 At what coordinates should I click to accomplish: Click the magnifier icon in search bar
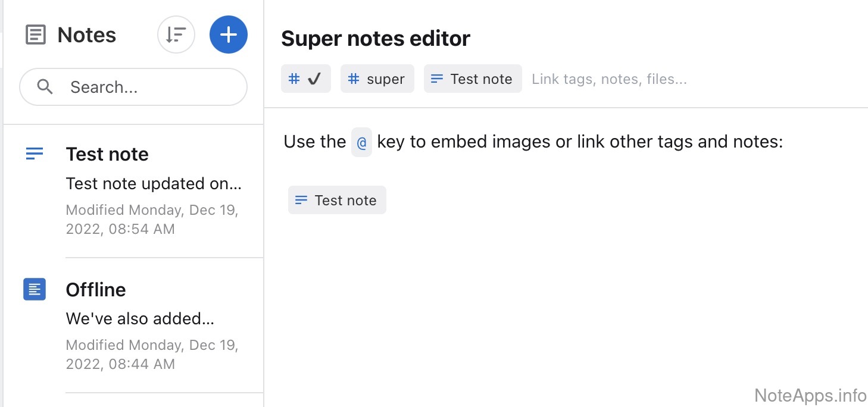click(45, 87)
